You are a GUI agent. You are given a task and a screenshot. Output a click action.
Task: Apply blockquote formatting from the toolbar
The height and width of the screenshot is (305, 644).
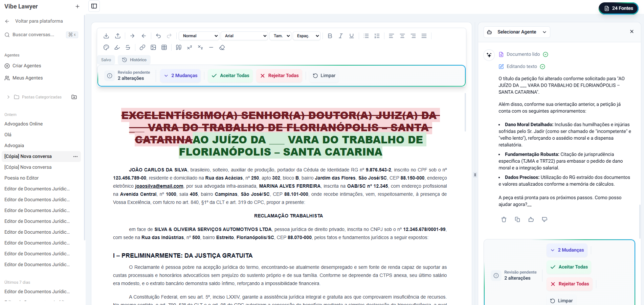(179, 48)
